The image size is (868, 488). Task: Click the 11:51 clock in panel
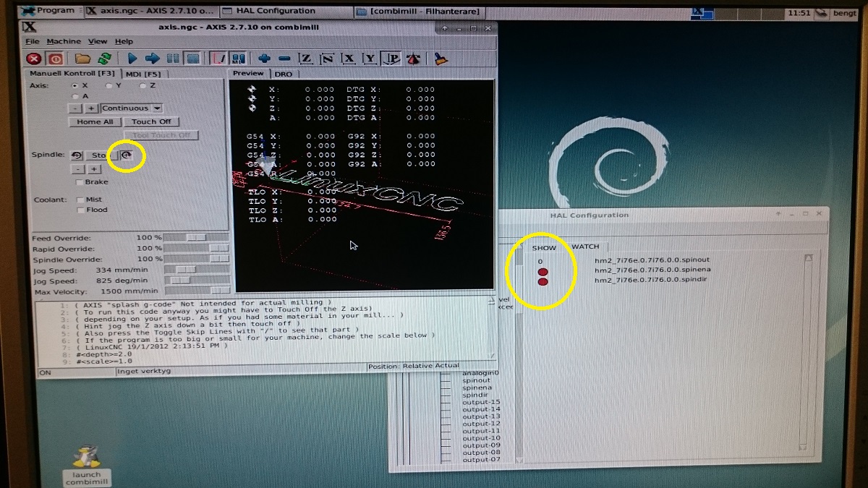(798, 12)
